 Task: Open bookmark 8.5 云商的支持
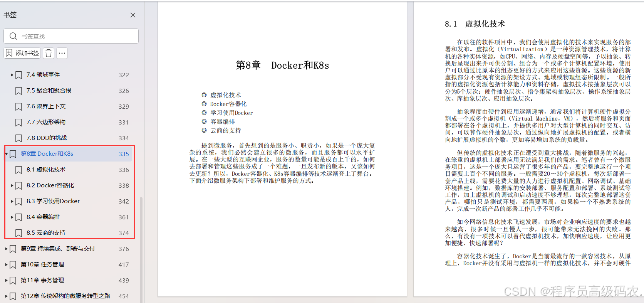pos(46,233)
